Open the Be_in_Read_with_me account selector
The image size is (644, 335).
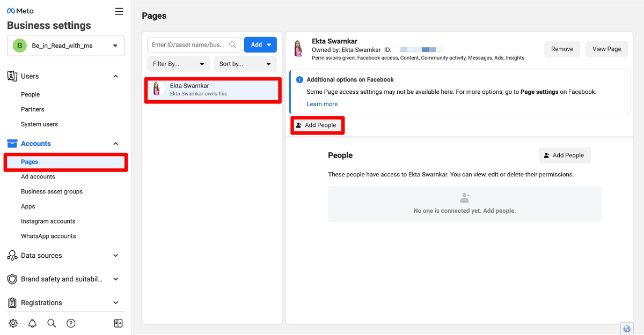coord(65,46)
